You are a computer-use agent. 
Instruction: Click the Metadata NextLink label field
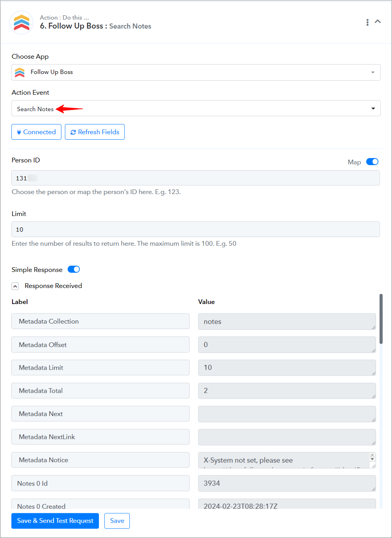(100, 437)
